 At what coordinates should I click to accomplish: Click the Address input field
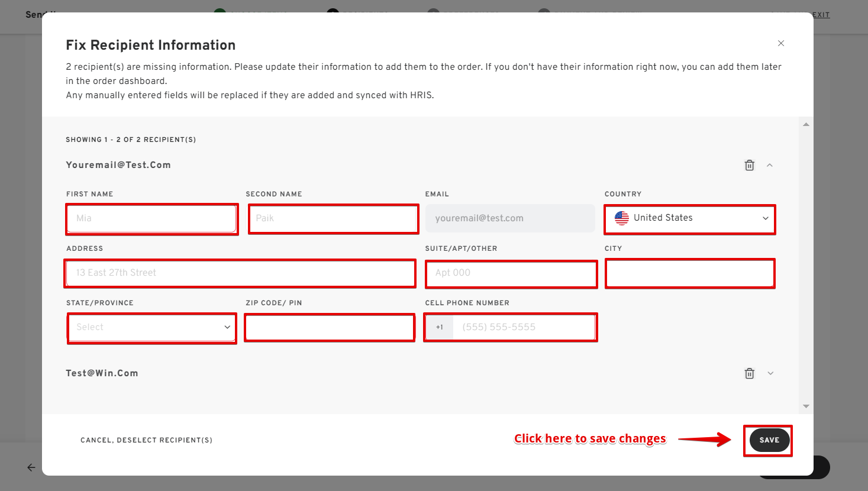click(x=240, y=273)
